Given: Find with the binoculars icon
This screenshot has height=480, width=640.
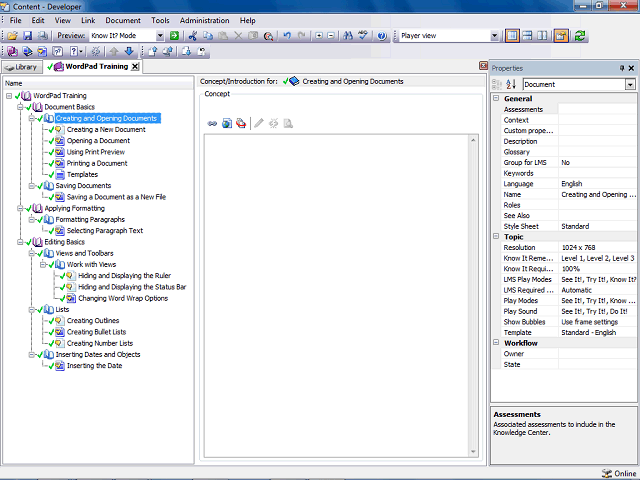Looking at the screenshot, I should click(x=348, y=36).
